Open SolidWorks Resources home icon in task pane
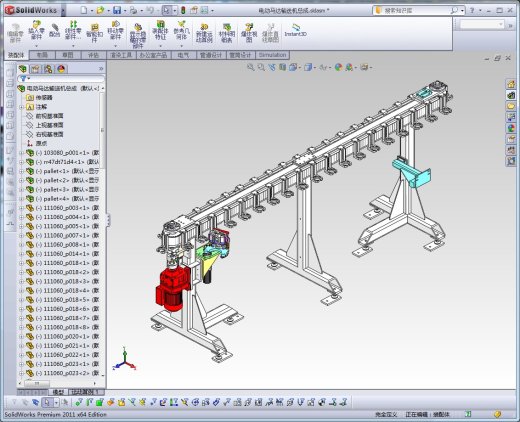520x422 pixels. [511, 84]
